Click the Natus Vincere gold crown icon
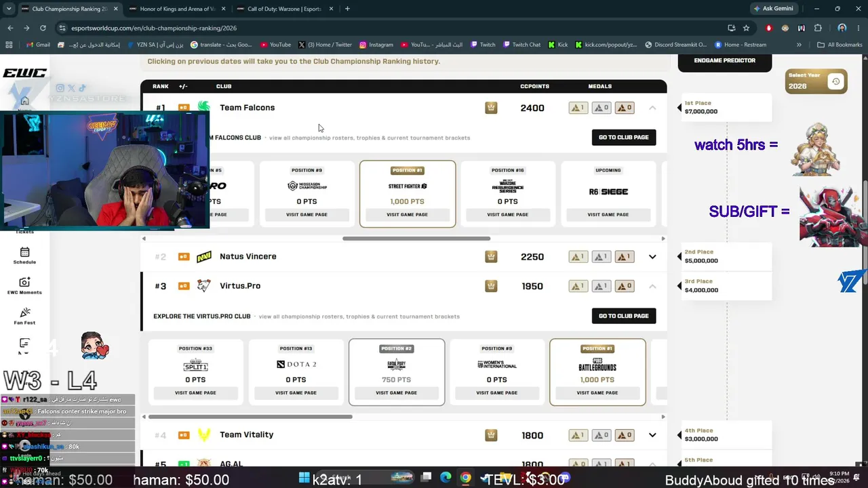 click(x=491, y=257)
